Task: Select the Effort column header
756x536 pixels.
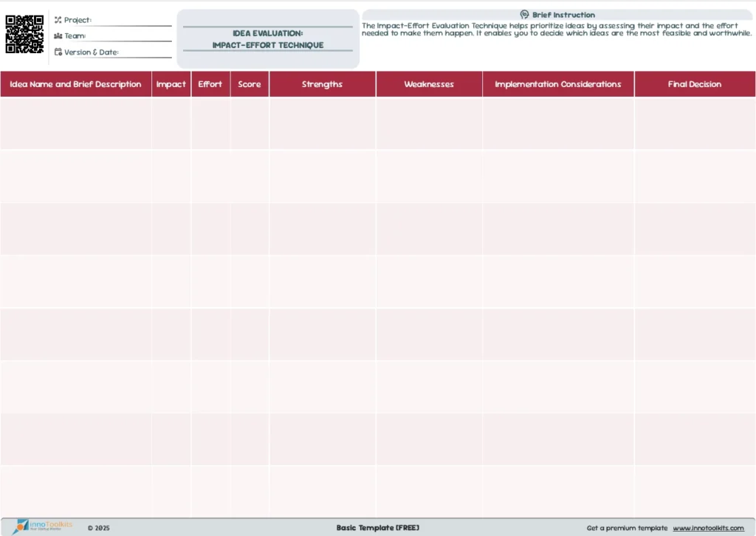Action: (210, 84)
